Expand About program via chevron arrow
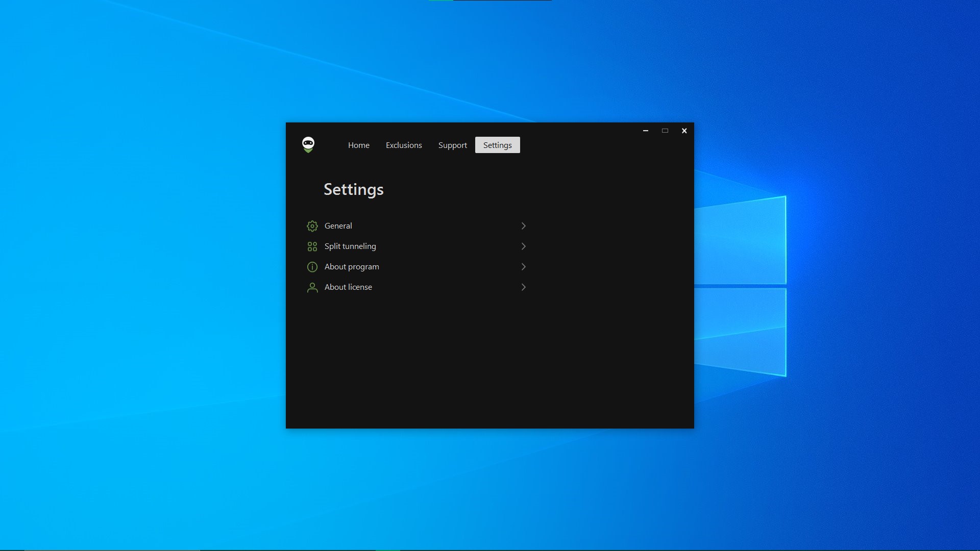The width and height of the screenshot is (980, 551). [x=523, y=267]
